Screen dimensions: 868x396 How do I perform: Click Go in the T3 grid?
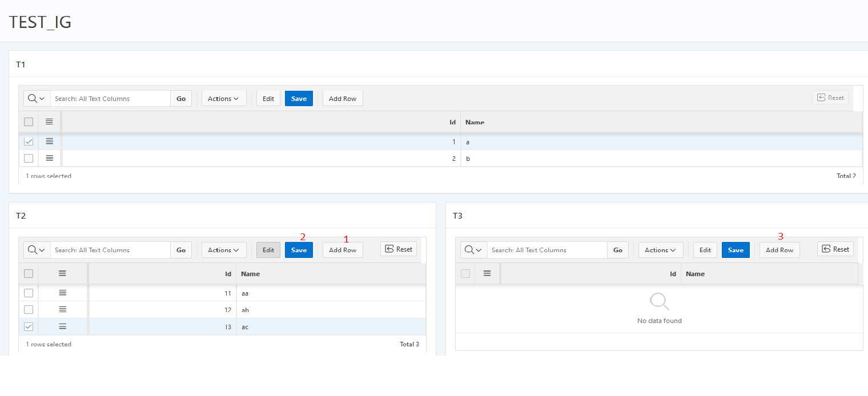[618, 250]
